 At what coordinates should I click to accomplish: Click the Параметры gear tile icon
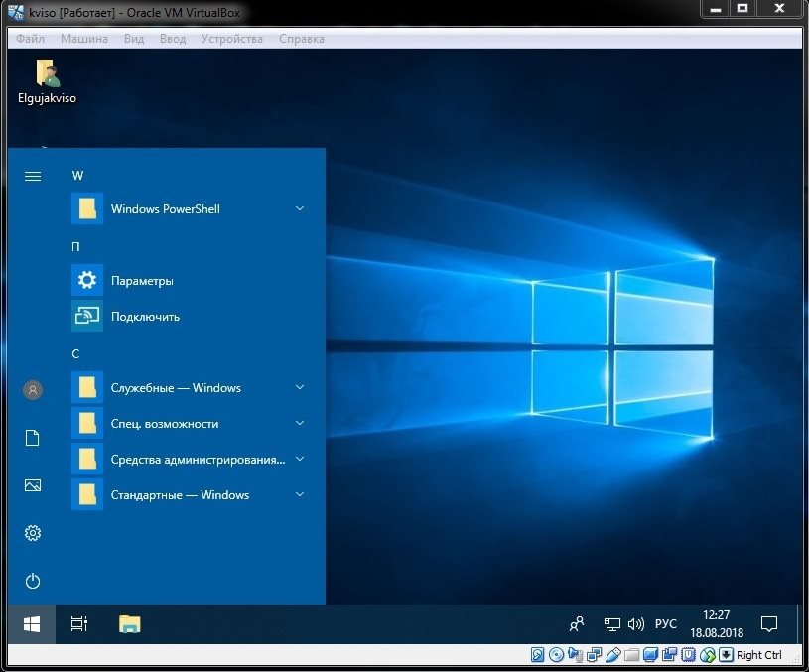(87, 280)
